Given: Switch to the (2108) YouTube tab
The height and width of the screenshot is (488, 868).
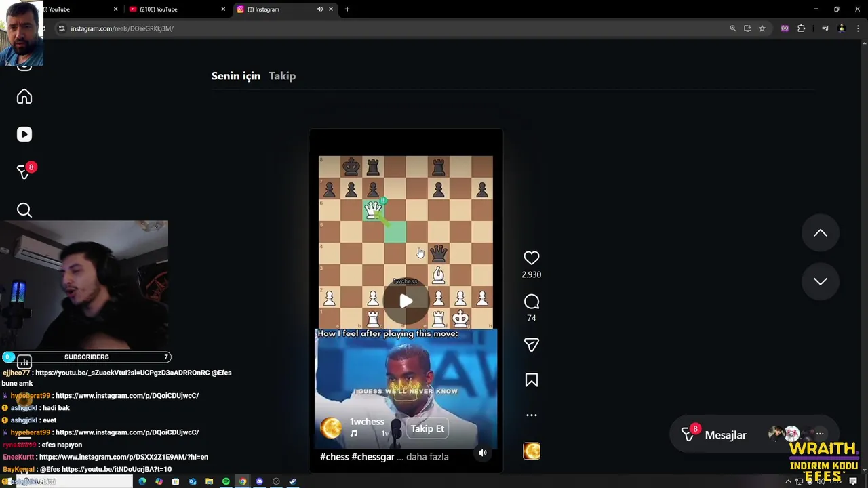Looking at the screenshot, I should pyautogui.click(x=178, y=9).
